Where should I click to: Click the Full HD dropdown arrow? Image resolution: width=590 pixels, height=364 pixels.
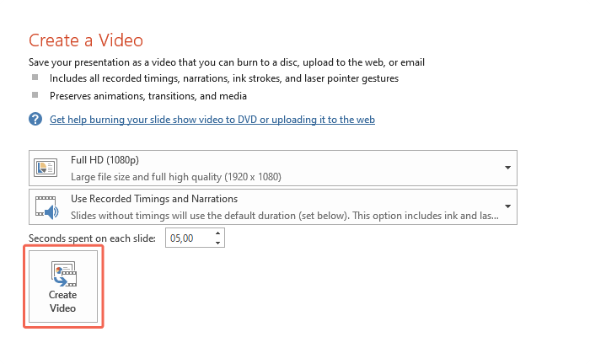pos(507,168)
